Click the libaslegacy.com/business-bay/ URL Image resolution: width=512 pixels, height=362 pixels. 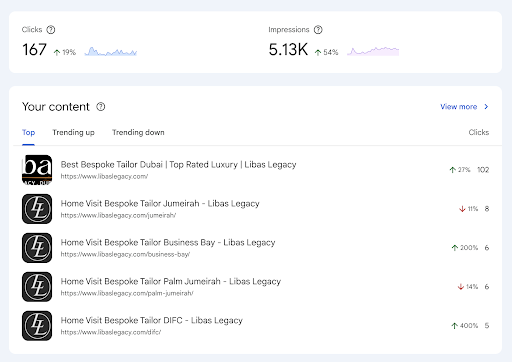click(x=125, y=255)
